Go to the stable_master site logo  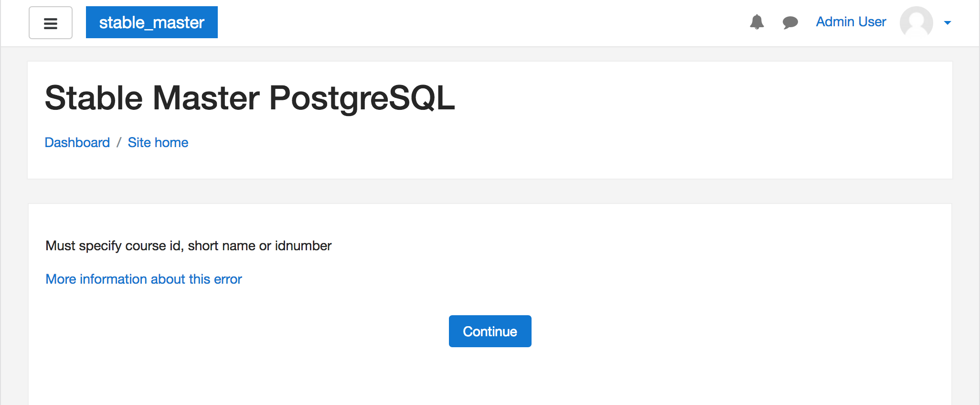(152, 22)
